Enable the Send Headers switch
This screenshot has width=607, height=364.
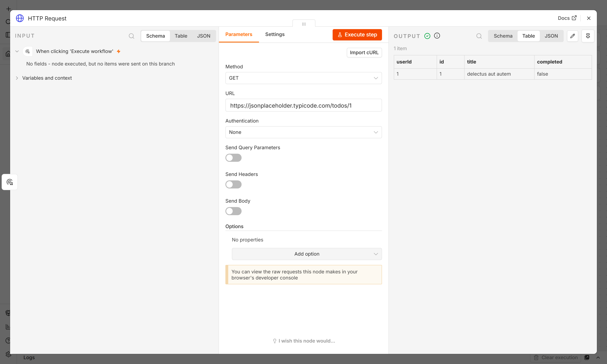233,184
